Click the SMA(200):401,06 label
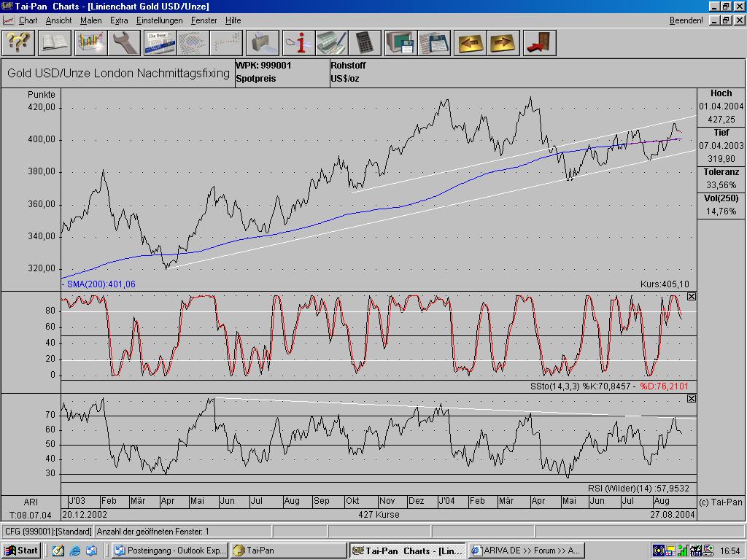747x560 pixels. (x=99, y=284)
